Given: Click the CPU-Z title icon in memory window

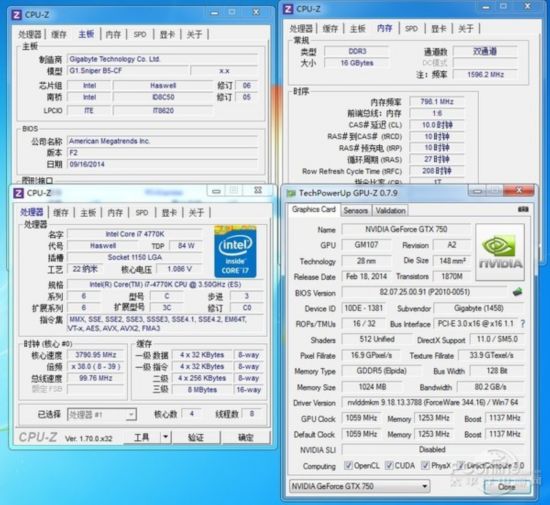Looking at the screenshot, I should click(288, 9).
